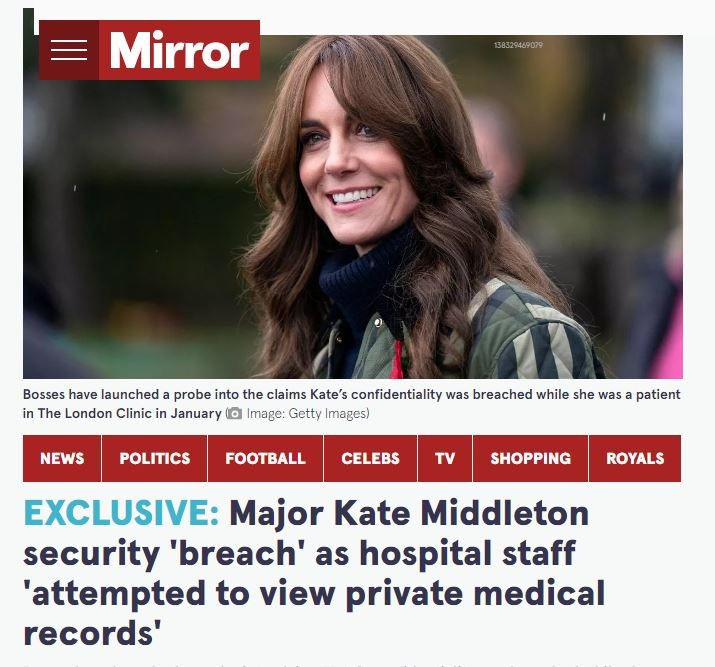The height and width of the screenshot is (667, 715).
Task: Click the camera icon in the caption
Action: 234,414
